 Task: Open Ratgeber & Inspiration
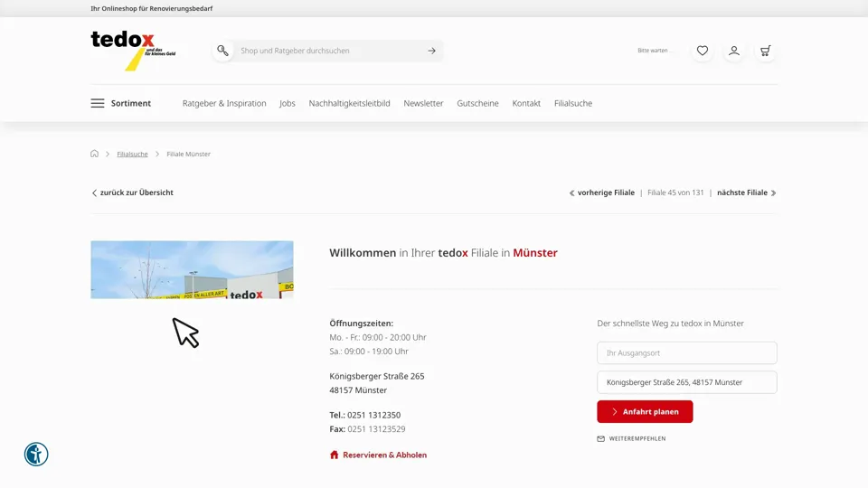click(x=224, y=103)
